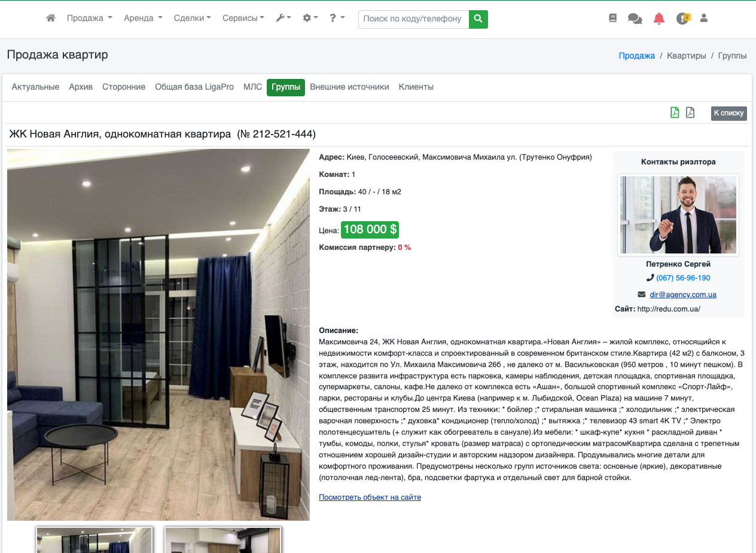Open the МЛС tab
The image size is (756, 553).
pos(252,87)
